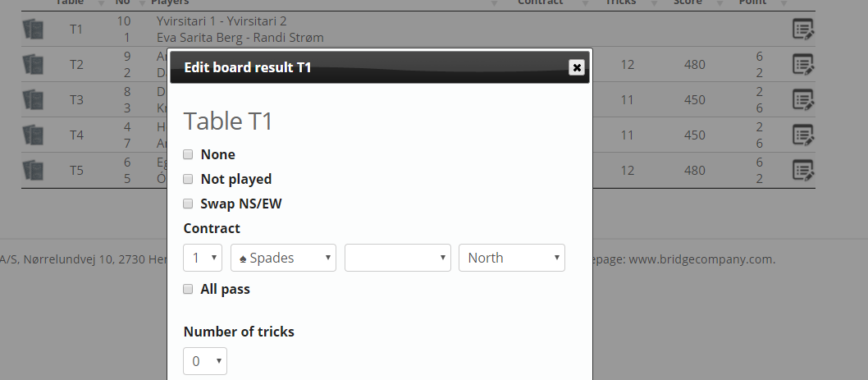This screenshot has height=380, width=868.
Task: Open the board cards icon for T2
Action: (x=34, y=65)
